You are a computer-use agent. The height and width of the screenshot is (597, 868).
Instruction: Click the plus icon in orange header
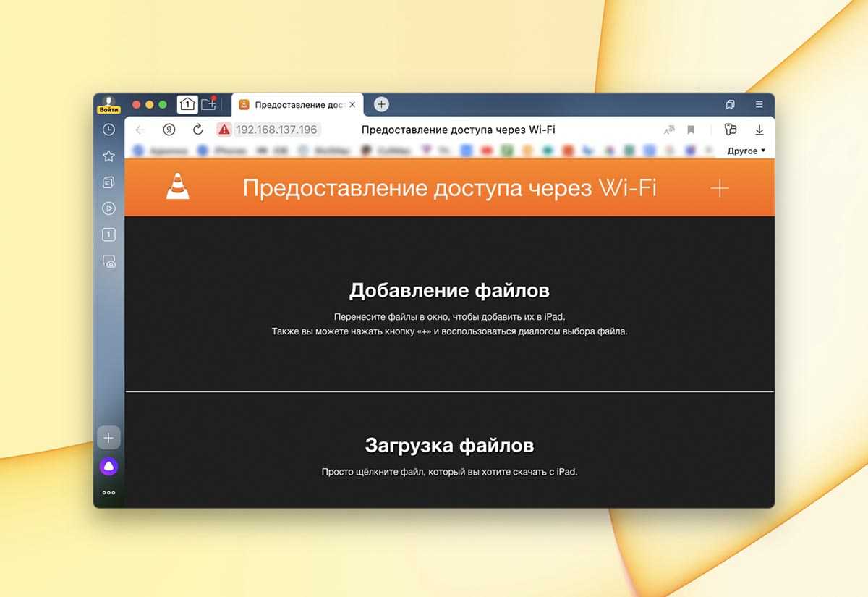(x=719, y=189)
